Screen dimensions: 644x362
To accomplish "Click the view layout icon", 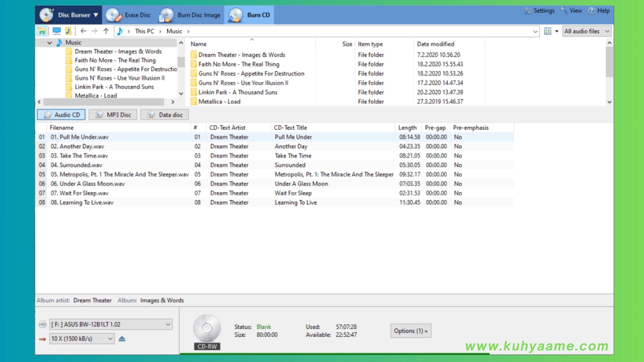I will [x=548, y=31].
